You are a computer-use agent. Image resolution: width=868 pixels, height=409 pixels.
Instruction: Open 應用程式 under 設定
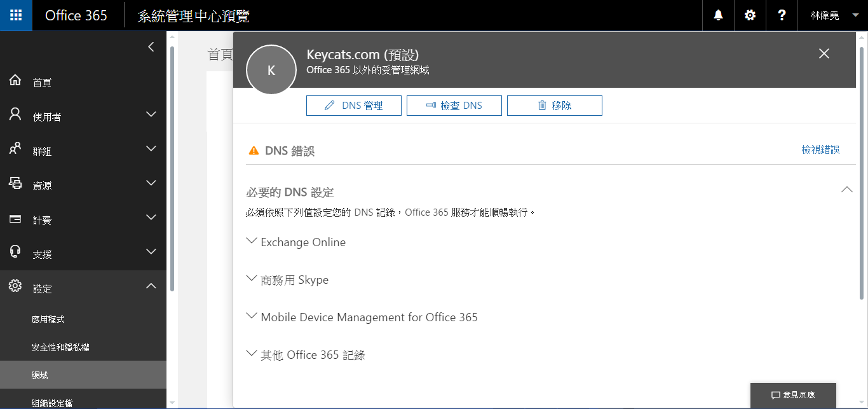48,319
